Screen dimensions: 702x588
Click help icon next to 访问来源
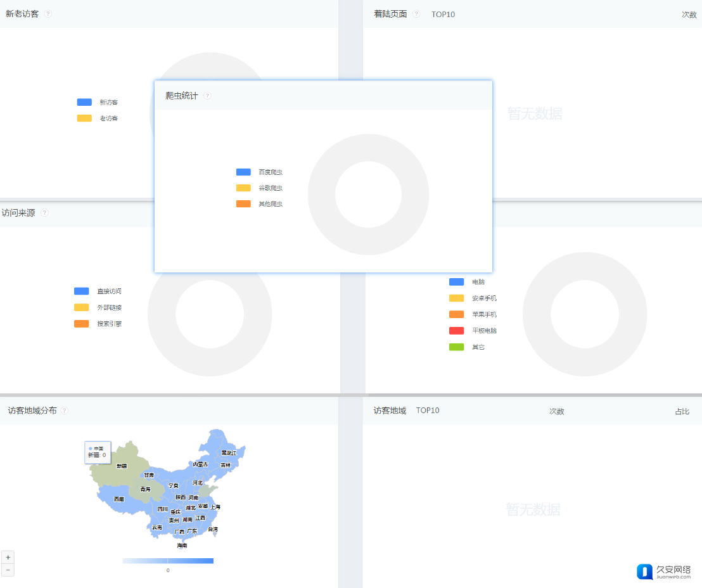point(45,213)
